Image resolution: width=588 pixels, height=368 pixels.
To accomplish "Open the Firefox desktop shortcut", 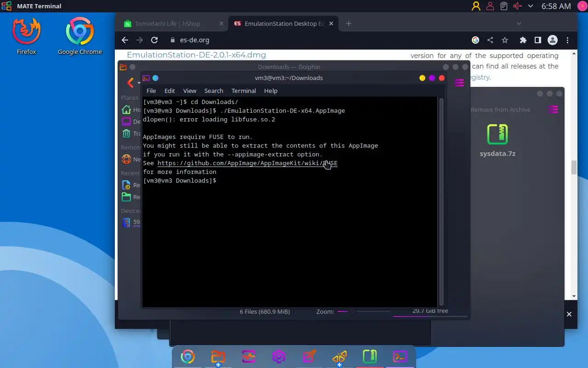I will 27,36.
